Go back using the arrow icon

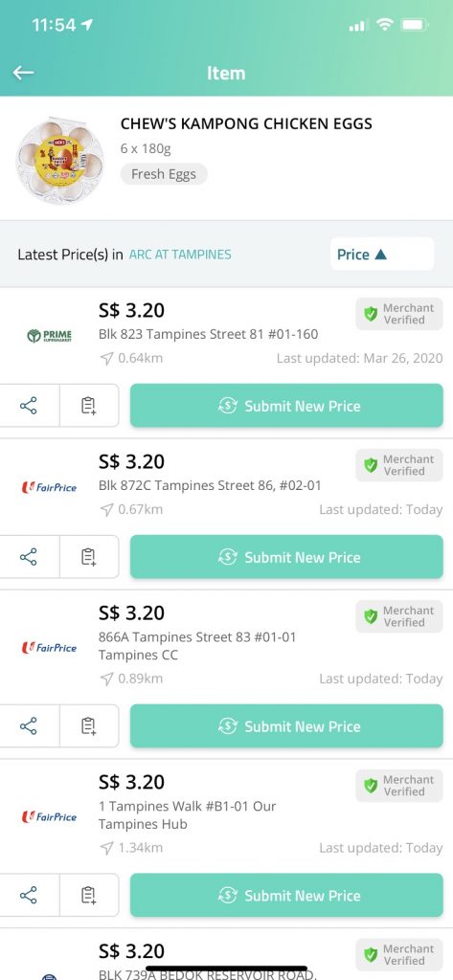click(23, 73)
